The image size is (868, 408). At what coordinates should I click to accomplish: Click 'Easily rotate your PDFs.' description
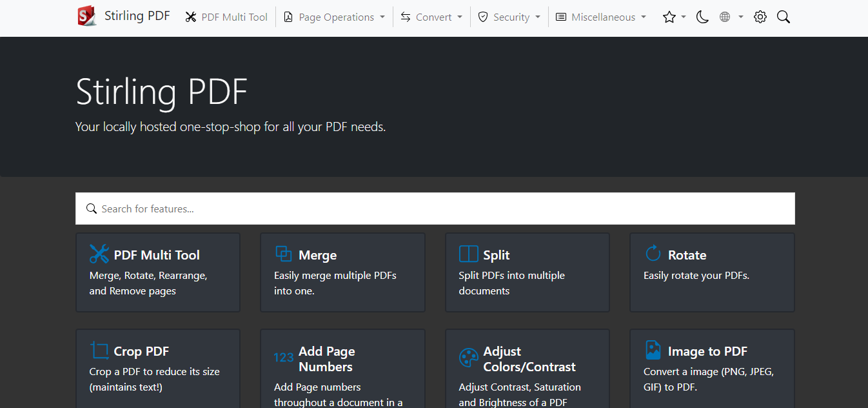click(696, 276)
